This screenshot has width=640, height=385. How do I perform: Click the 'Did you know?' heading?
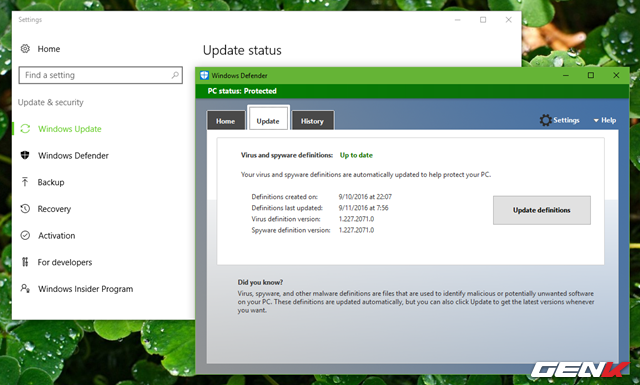pos(260,282)
